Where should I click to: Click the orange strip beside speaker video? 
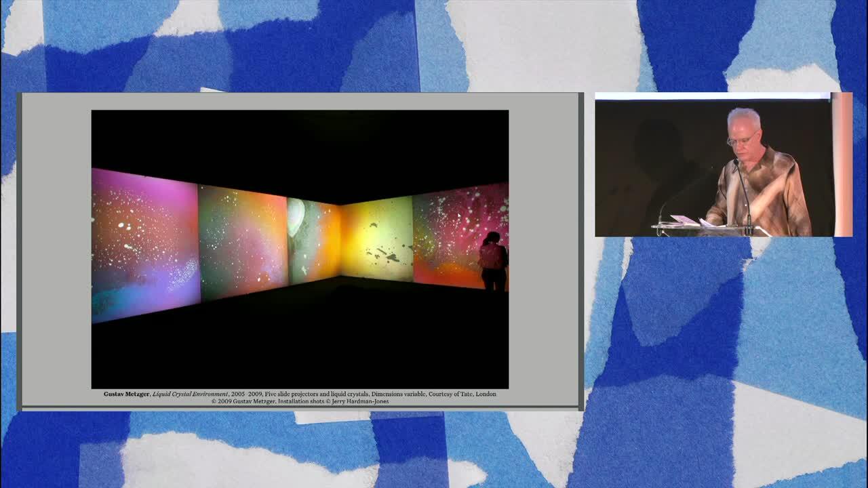842,165
